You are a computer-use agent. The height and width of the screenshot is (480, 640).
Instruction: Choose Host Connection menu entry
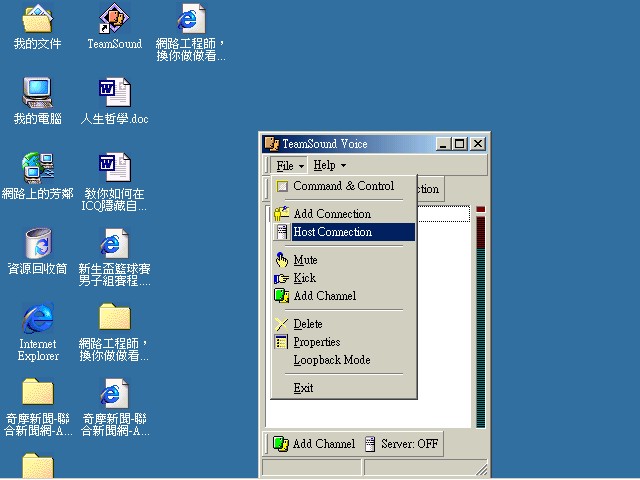344,232
